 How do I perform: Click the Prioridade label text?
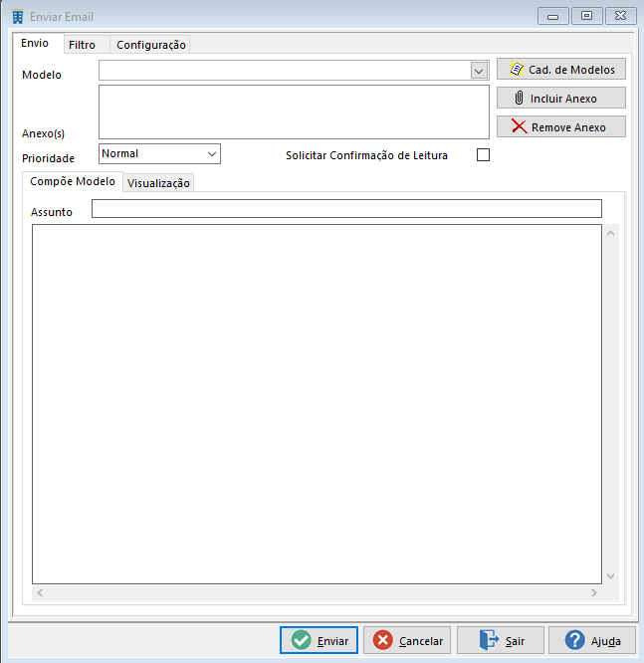pos(48,158)
